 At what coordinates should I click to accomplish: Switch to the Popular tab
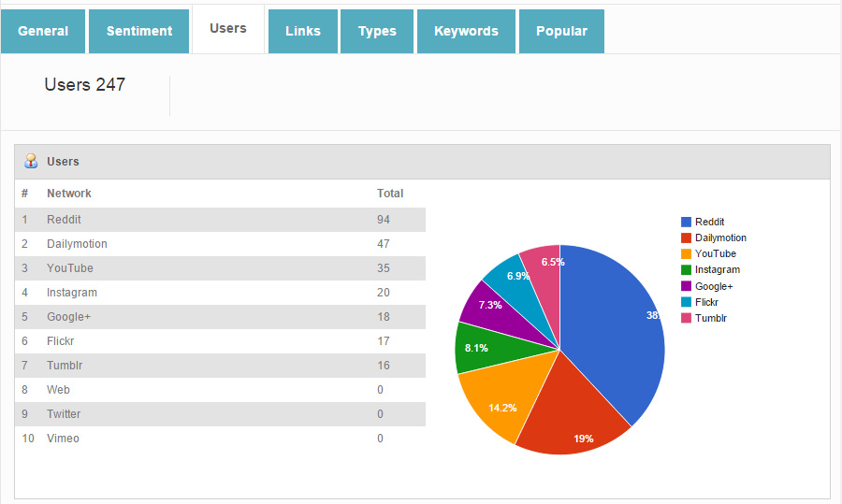(x=561, y=31)
